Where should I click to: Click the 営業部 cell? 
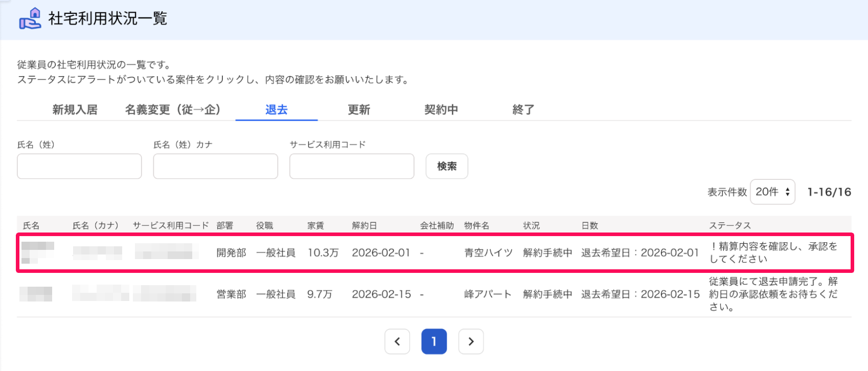coord(231,294)
